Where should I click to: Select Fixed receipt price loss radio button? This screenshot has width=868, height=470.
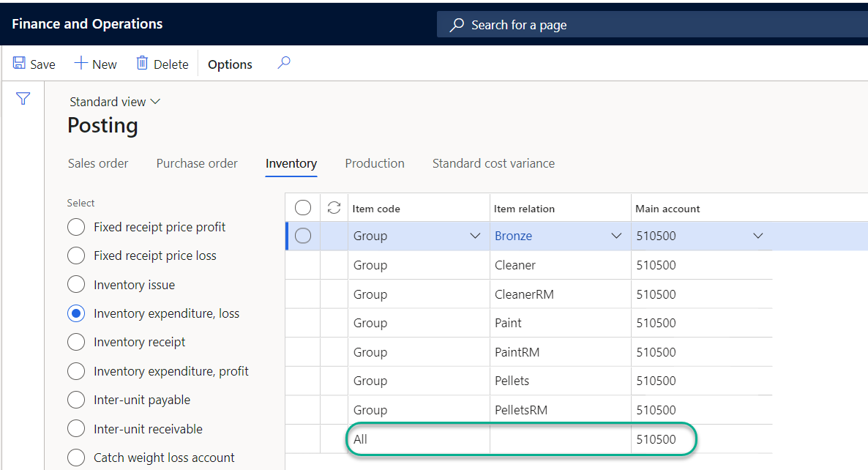point(76,255)
